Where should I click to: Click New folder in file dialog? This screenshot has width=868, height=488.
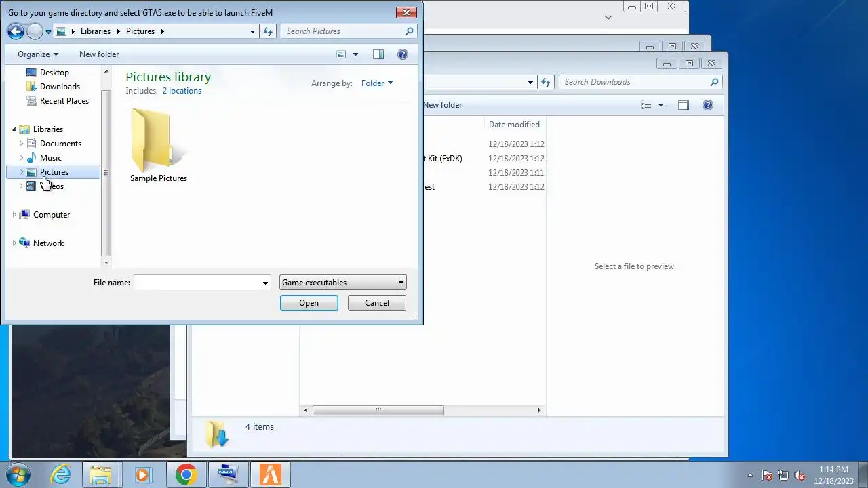(99, 54)
